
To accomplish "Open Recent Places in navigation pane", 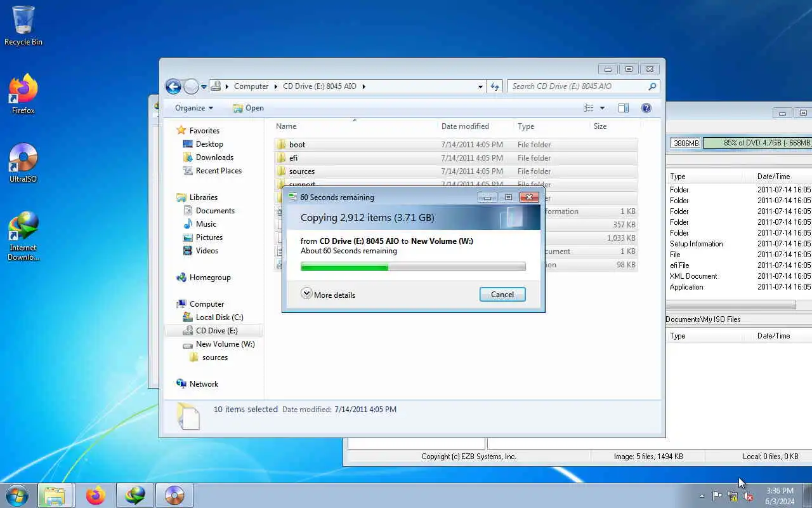I will (x=218, y=171).
